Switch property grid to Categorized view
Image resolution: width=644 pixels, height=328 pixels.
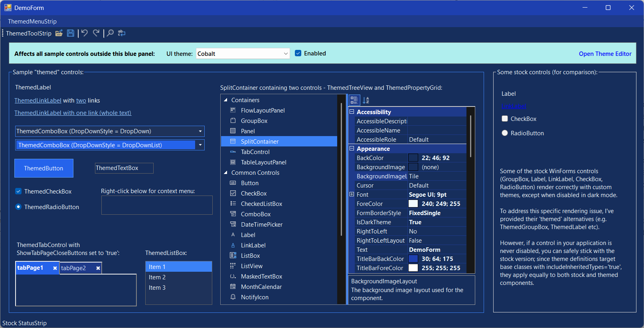354,100
